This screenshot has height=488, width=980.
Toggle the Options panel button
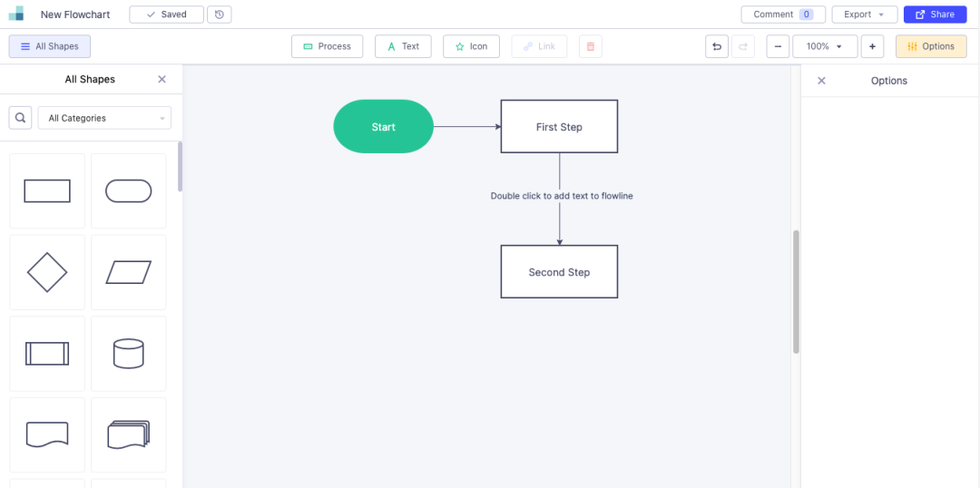pyautogui.click(x=931, y=46)
